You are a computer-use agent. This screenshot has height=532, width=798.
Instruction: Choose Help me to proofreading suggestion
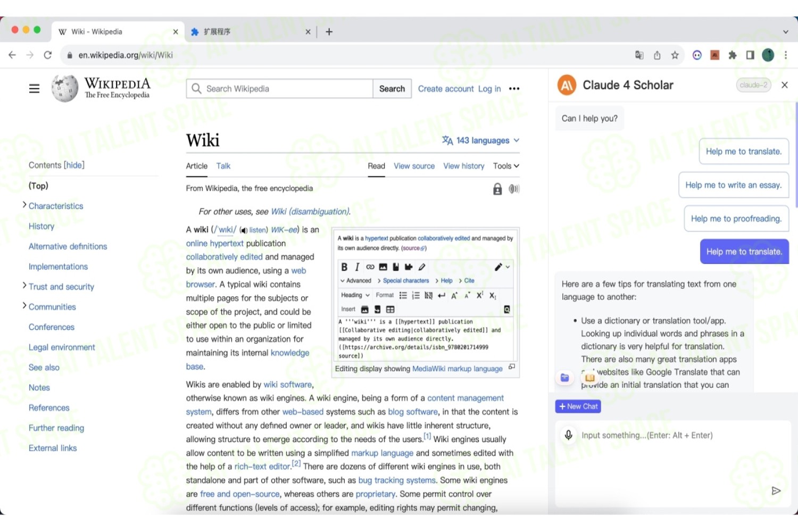736,219
